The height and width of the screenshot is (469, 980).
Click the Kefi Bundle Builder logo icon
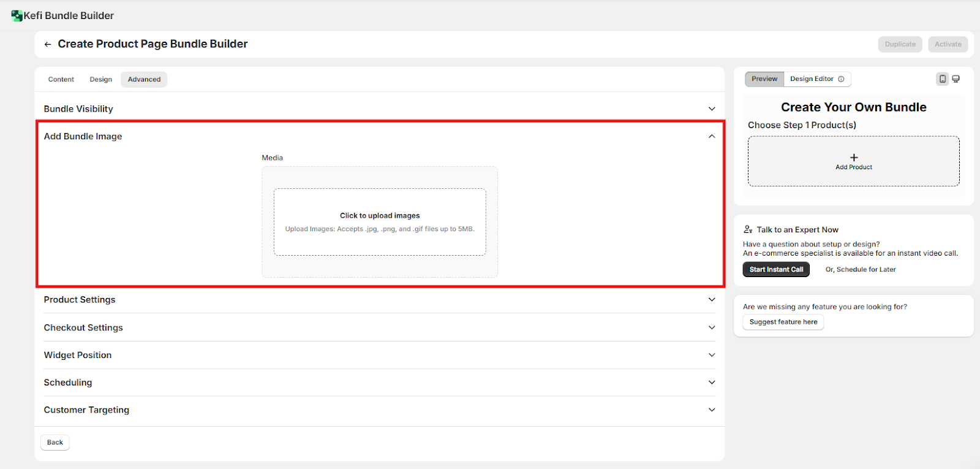pos(17,16)
